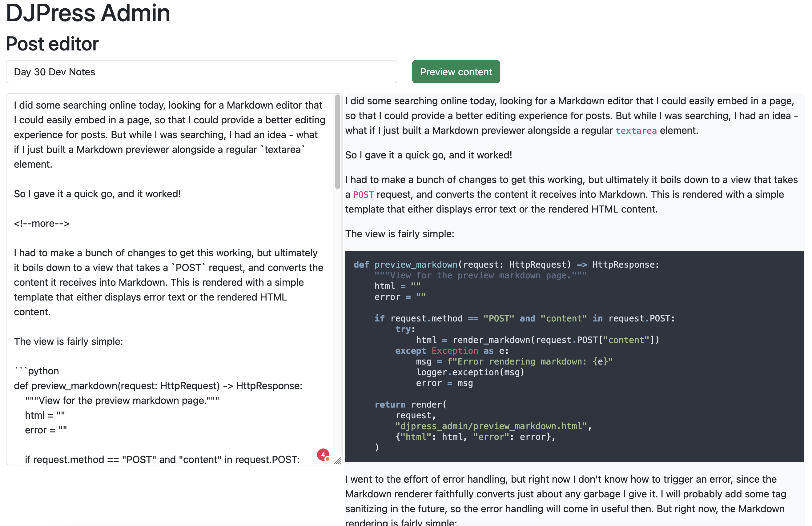Click the html = "" line in textarea

pos(45,415)
